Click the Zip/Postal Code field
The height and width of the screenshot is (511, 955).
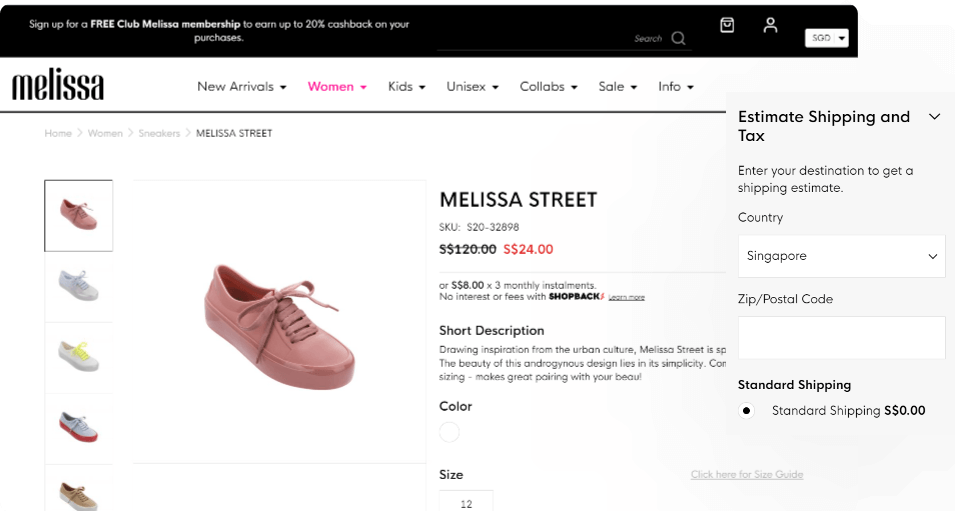click(x=841, y=338)
